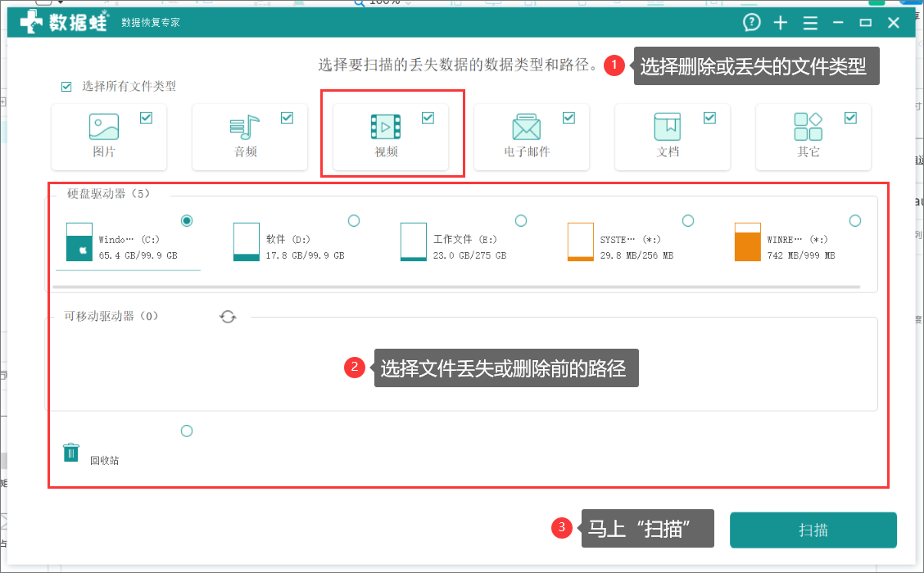Toggle 选择所有文件类型 checkbox
The width and height of the screenshot is (924, 573).
click(66, 87)
